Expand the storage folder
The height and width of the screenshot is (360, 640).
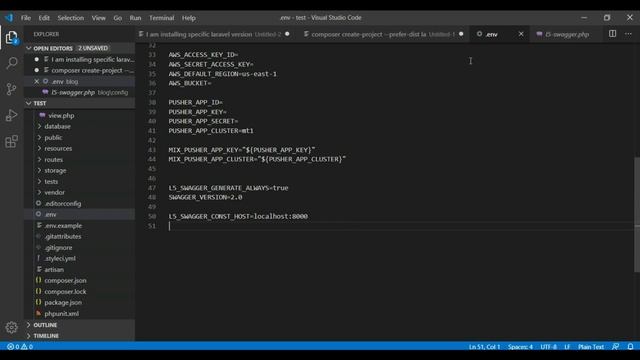pyautogui.click(x=55, y=171)
